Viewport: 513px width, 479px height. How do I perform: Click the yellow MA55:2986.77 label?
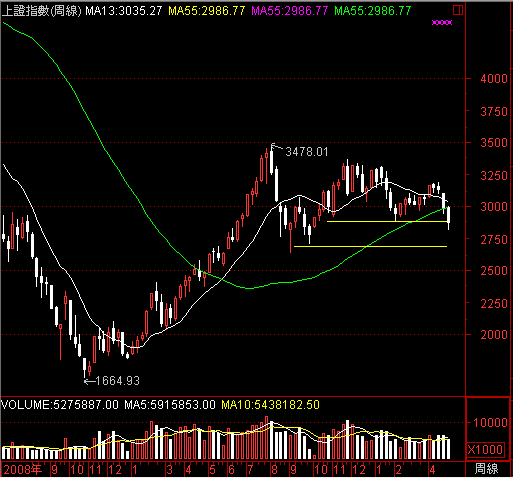coord(207,11)
